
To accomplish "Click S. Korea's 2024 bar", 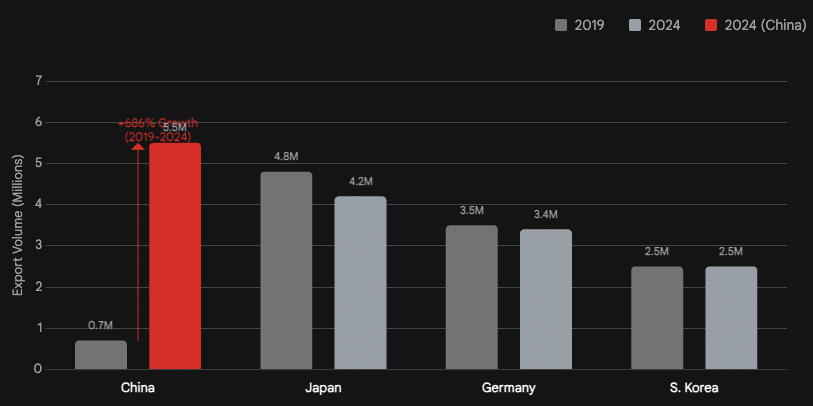I will click(x=731, y=318).
